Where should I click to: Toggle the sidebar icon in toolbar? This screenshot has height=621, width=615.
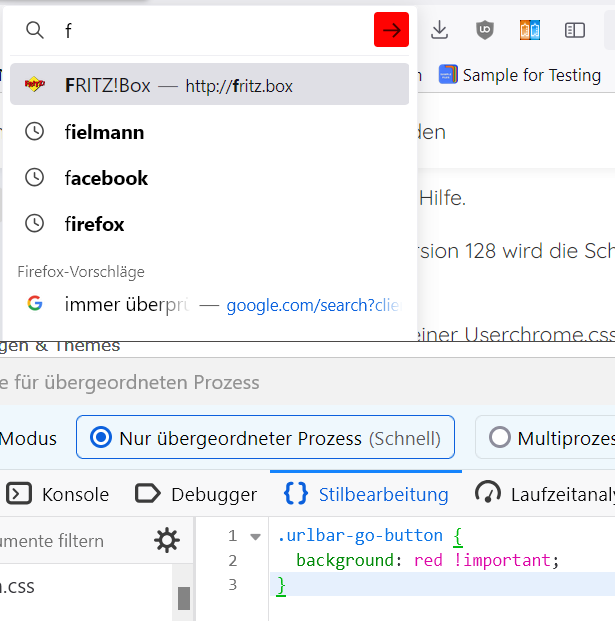[575, 30]
